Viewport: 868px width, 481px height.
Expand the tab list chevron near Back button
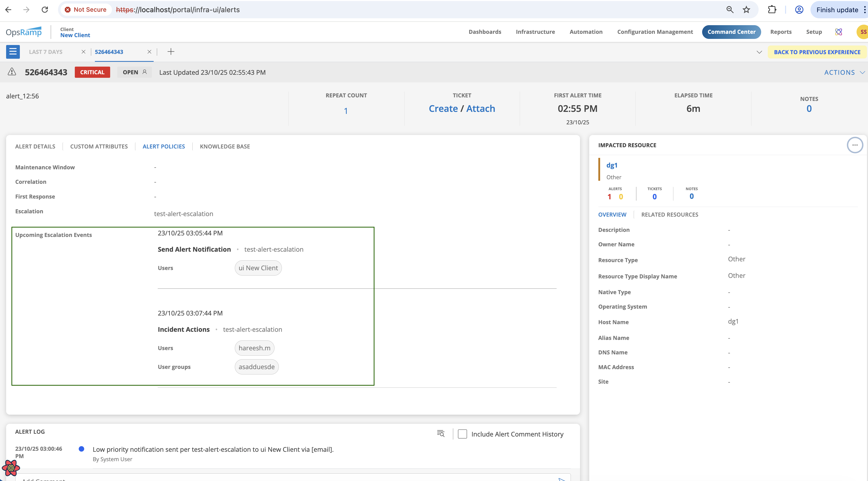(x=759, y=52)
